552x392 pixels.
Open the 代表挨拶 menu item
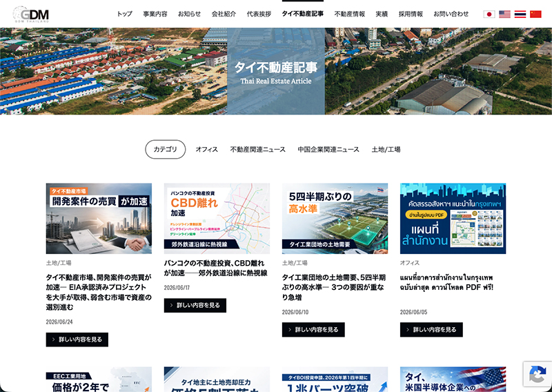tap(259, 14)
